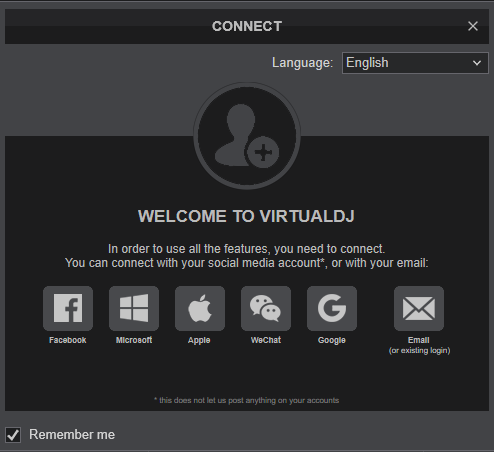Click the Google text label
Viewport: 494px width, 452px height.
(x=332, y=340)
